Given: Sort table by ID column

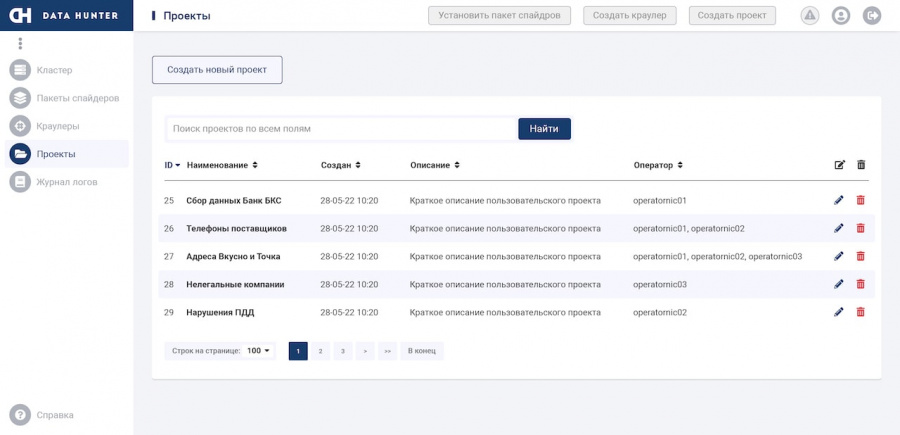Looking at the screenshot, I should [172, 165].
